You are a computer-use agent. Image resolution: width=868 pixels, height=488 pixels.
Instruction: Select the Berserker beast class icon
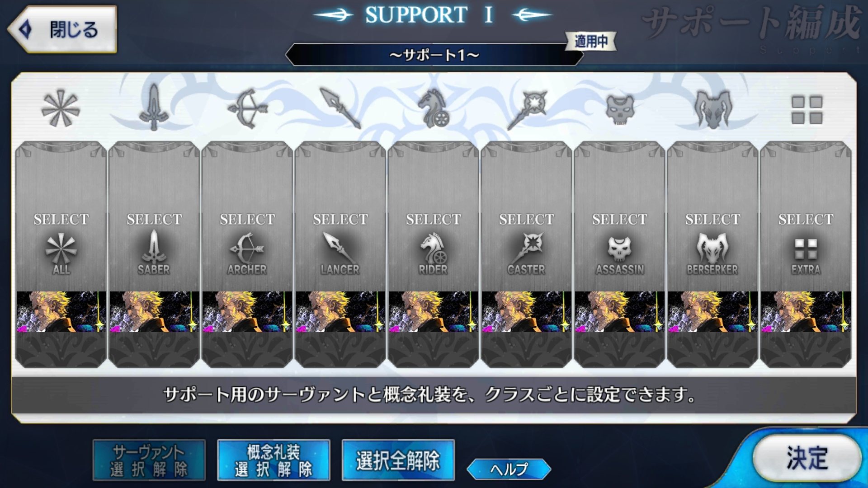713,109
